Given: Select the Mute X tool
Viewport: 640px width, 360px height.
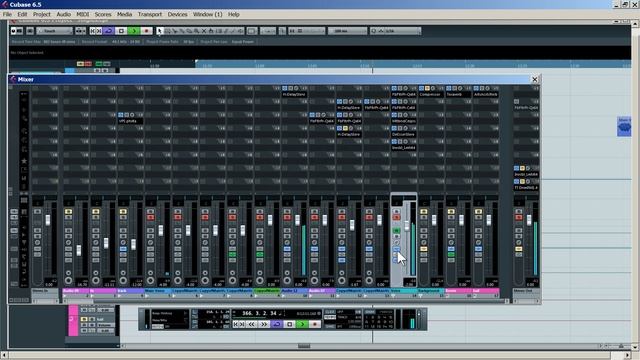Looking at the screenshot, I should pyautogui.click(x=204, y=31).
